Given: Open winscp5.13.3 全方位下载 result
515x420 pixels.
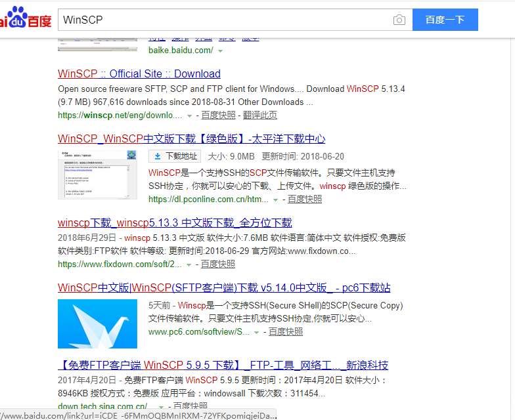Looking at the screenshot, I should pyautogui.click(x=175, y=223).
